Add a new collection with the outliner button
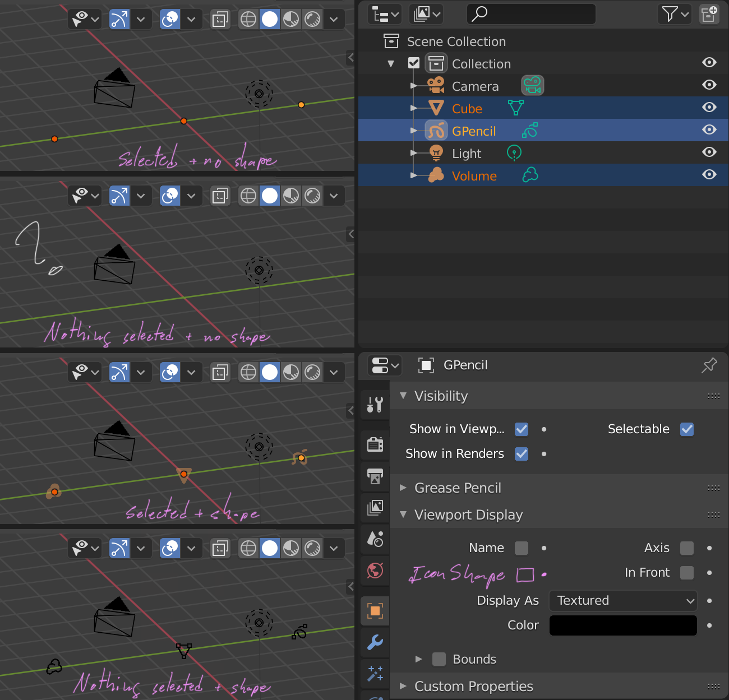The height and width of the screenshot is (700, 729). click(709, 13)
